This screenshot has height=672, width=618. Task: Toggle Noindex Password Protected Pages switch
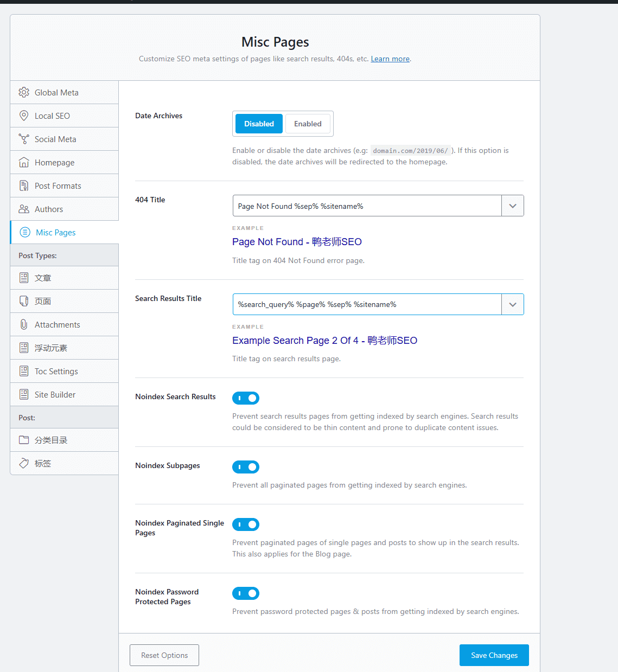click(246, 593)
